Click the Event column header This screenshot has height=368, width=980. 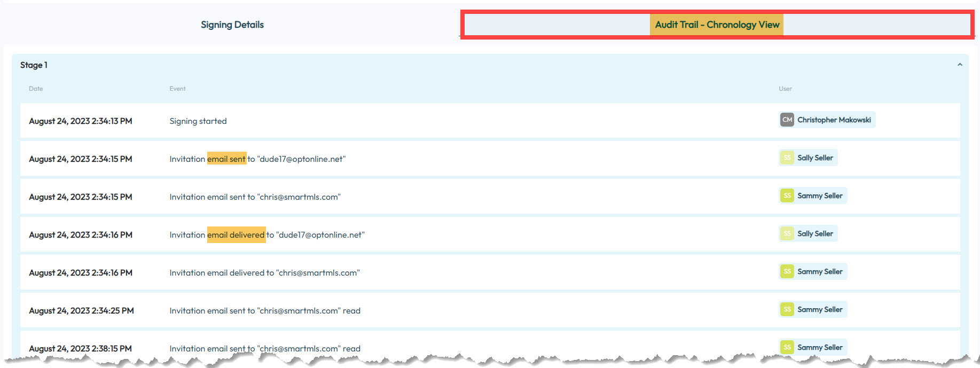coord(177,89)
